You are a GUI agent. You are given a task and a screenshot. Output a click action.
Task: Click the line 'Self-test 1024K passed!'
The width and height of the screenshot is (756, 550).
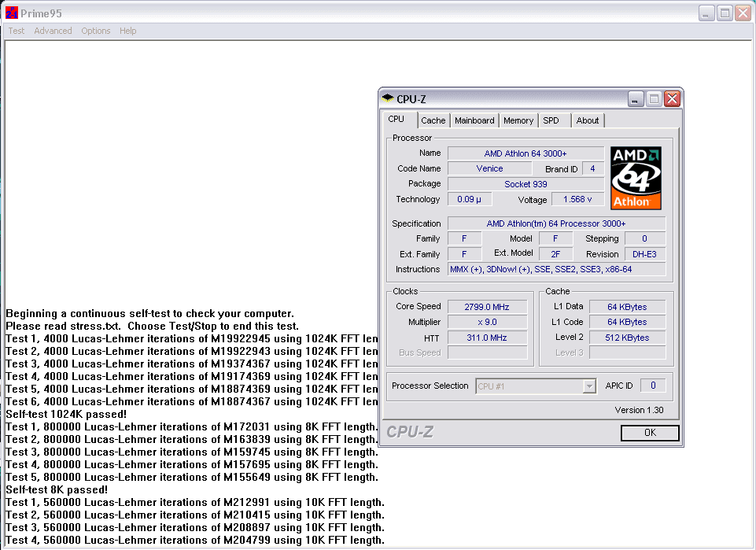[66, 414]
